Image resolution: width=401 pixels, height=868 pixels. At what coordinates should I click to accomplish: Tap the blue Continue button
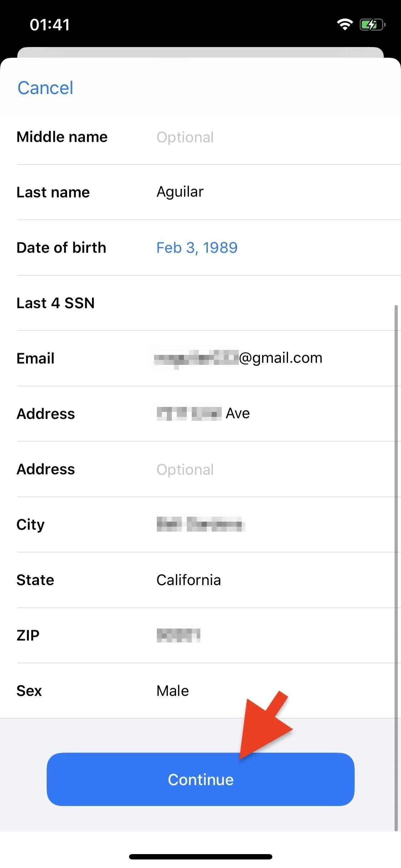[200, 779]
